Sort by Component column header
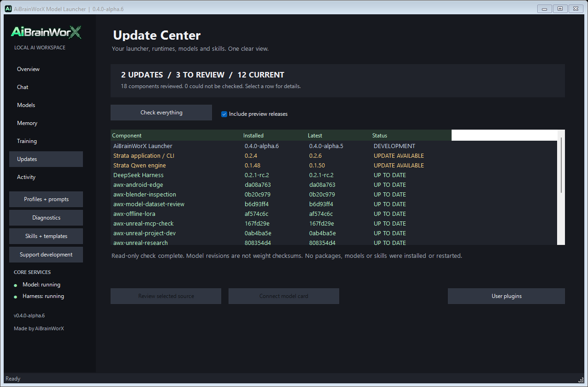The width and height of the screenshot is (588, 387). (176, 136)
